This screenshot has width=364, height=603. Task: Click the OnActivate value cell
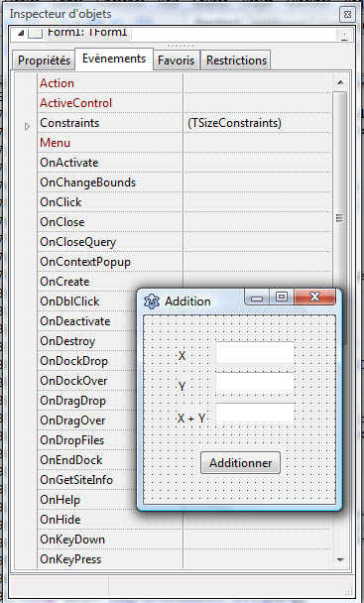coord(257,163)
